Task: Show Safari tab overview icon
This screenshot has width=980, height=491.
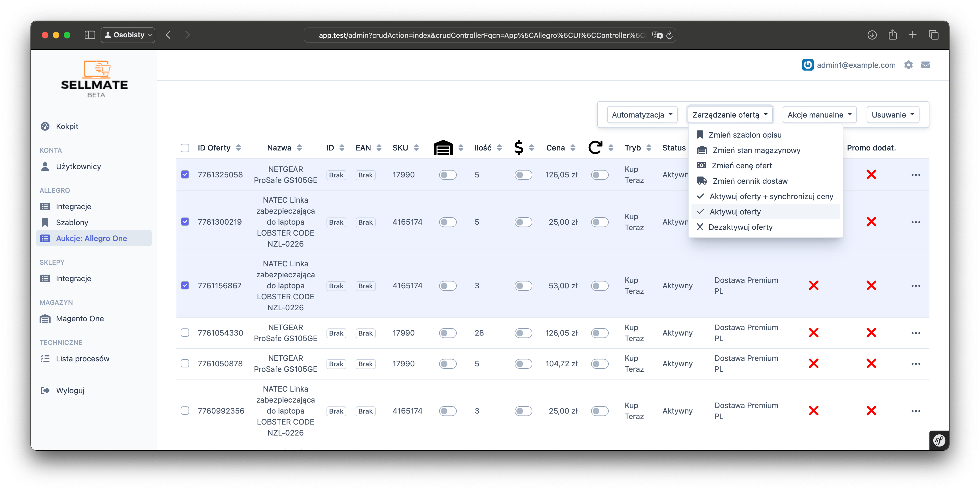Action: point(933,35)
